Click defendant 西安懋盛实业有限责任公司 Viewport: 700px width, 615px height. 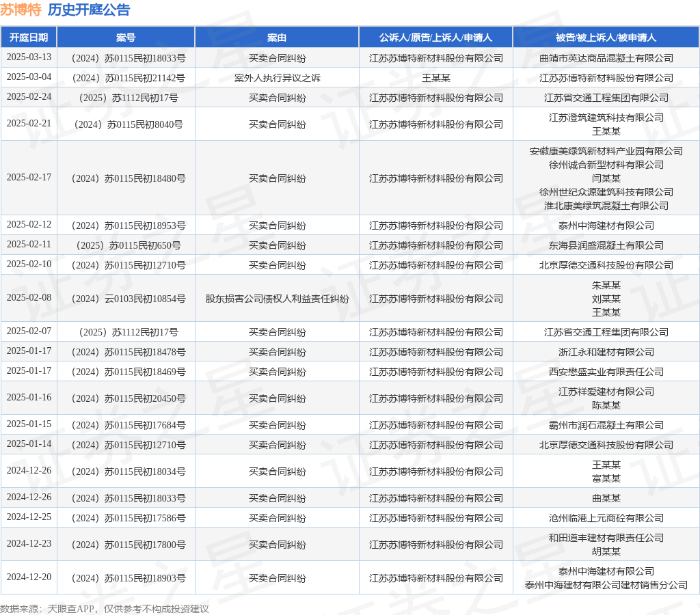(x=606, y=372)
